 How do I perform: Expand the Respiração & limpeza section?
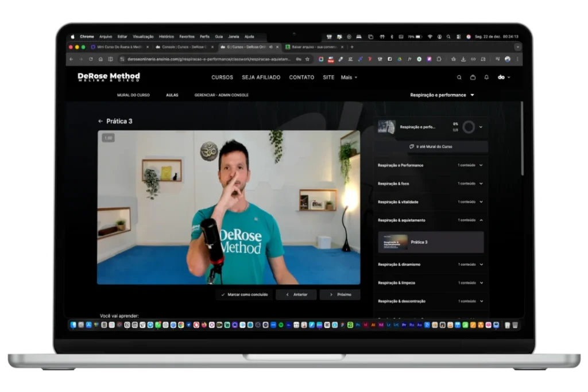430,283
